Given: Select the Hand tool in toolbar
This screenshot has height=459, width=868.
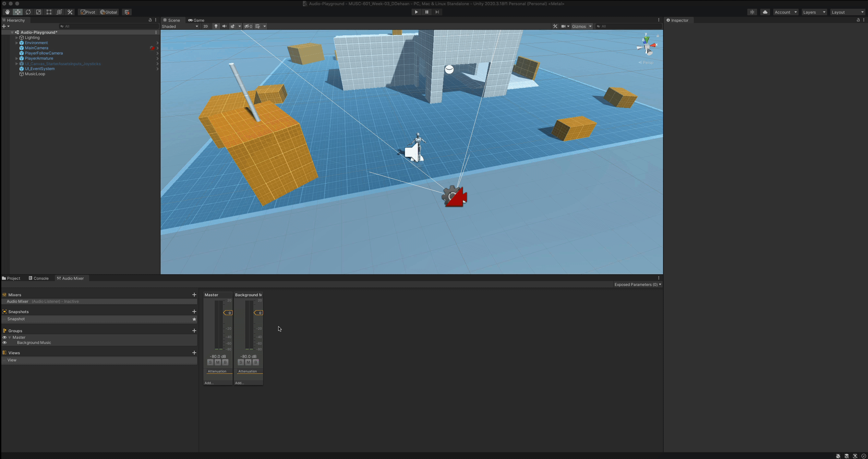Looking at the screenshot, I should pos(7,12).
